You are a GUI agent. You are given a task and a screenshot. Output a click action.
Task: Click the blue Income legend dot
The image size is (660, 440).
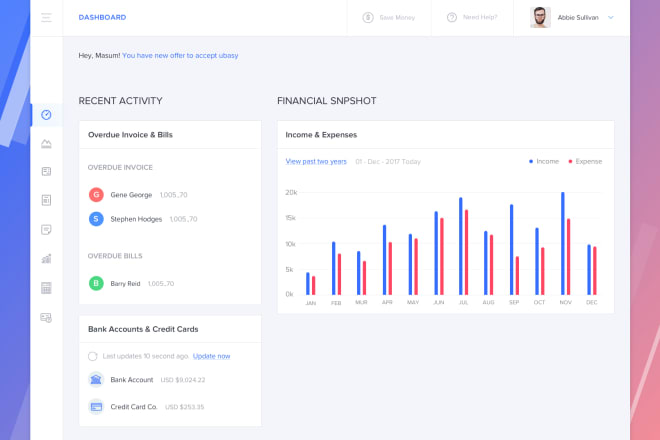pyautogui.click(x=531, y=161)
